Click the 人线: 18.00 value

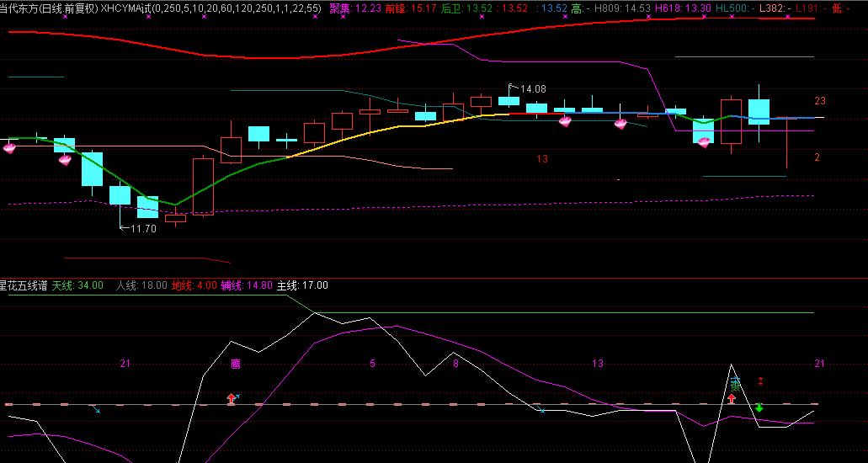click(141, 285)
